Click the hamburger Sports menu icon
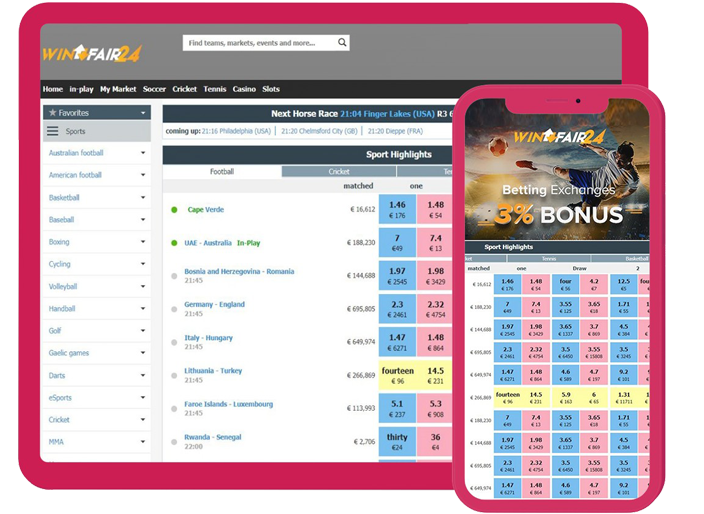Screen dimensions: 704x514 pos(53,131)
